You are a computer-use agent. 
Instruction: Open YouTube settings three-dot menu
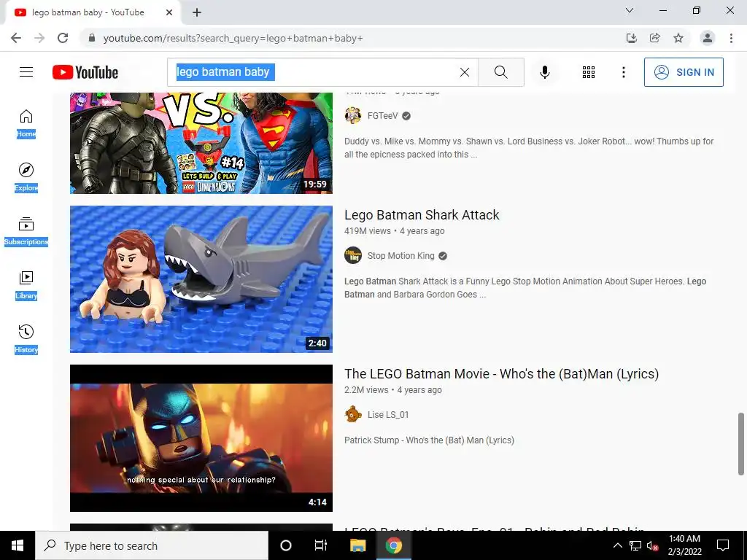[623, 72]
